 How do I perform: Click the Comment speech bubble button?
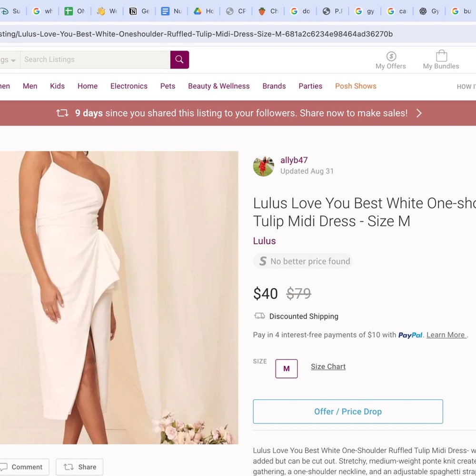point(24,467)
